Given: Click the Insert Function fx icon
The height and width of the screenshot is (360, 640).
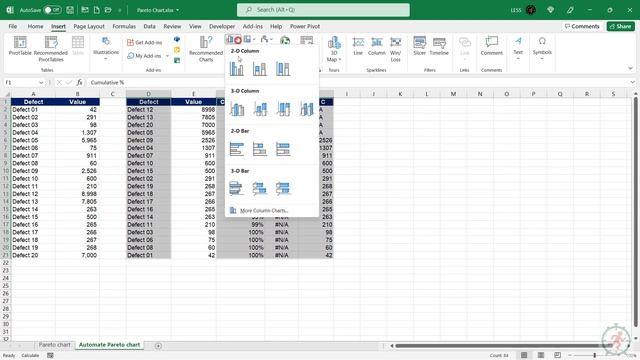Looking at the screenshot, I should click(x=79, y=82).
